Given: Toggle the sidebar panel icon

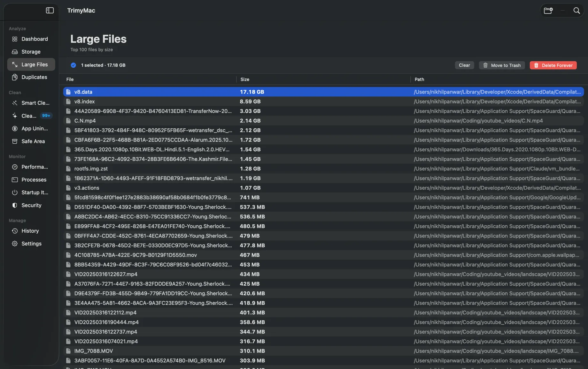Looking at the screenshot, I should (50, 11).
